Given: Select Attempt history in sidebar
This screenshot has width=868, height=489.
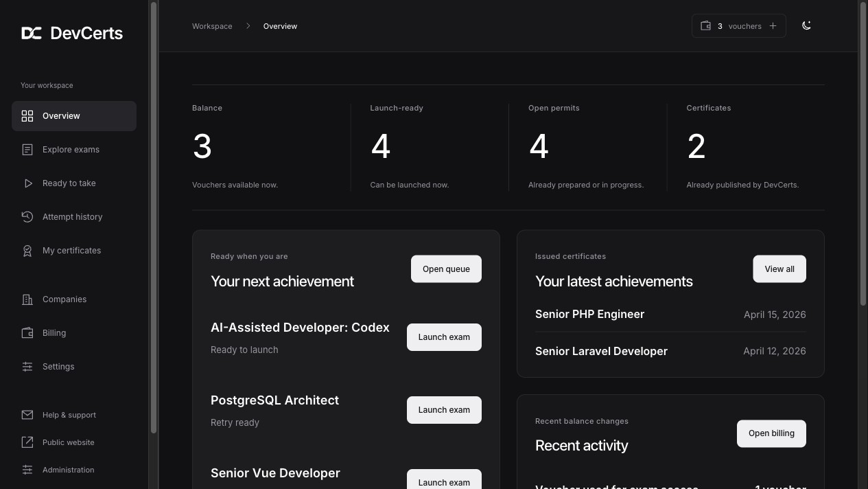Looking at the screenshot, I should click(x=74, y=217).
